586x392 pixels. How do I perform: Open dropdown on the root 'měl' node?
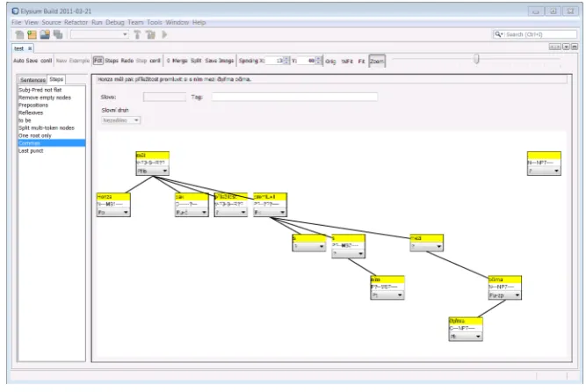(153, 171)
